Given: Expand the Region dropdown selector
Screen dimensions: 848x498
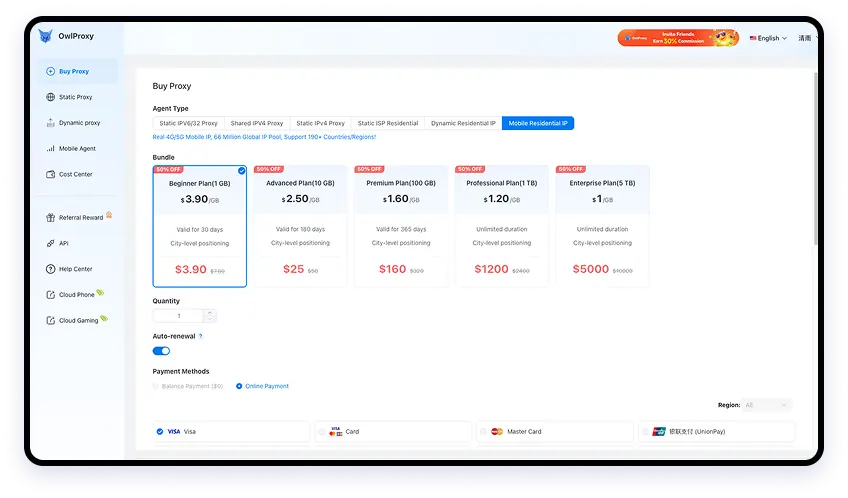Looking at the screenshot, I should click(767, 405).
